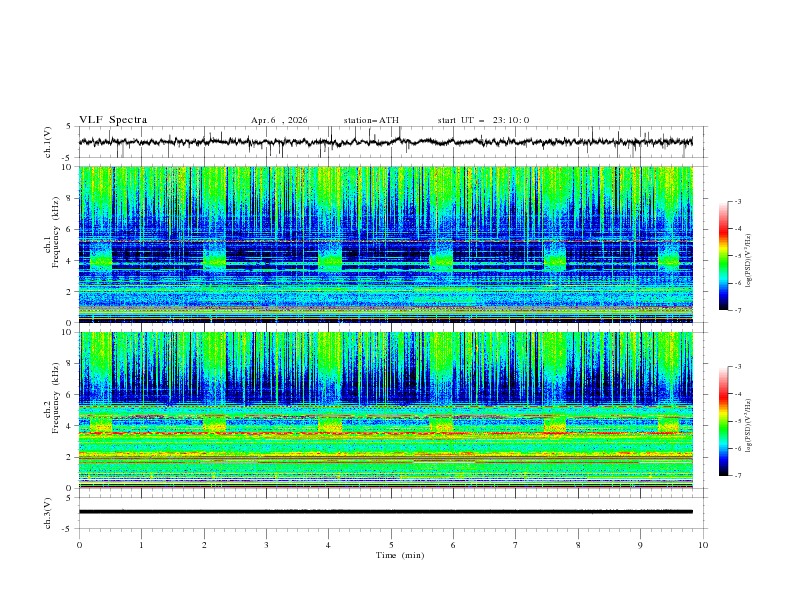The image size is (792, 612).
Task: Click the ch.2 'Frequency (kHz)' axis label
Action: [x=56, y=397]
